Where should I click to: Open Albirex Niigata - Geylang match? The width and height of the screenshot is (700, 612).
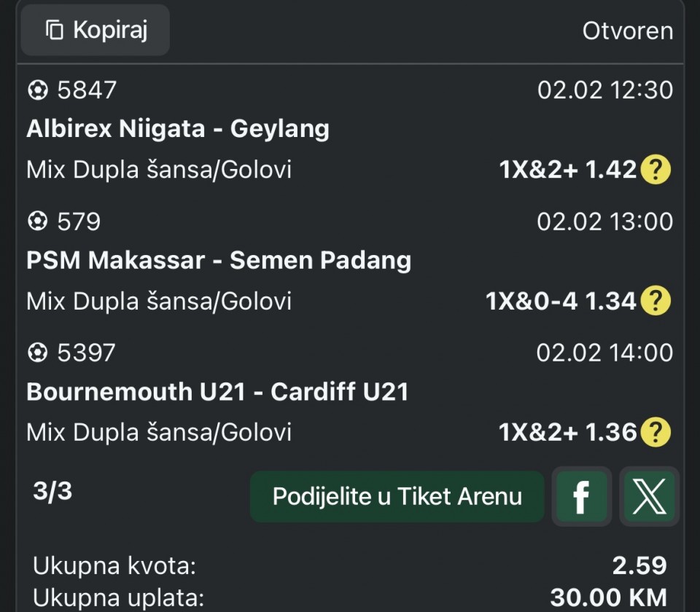(178, 129)
